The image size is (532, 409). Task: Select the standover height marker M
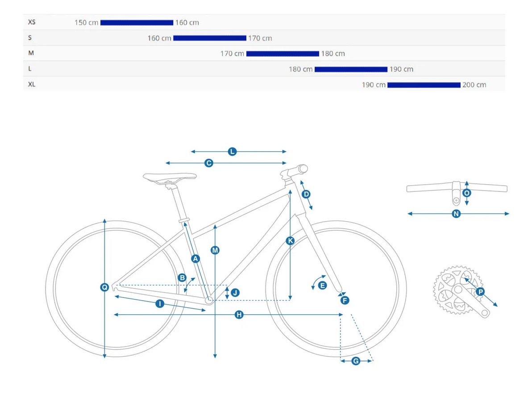(x=215, y=251)
